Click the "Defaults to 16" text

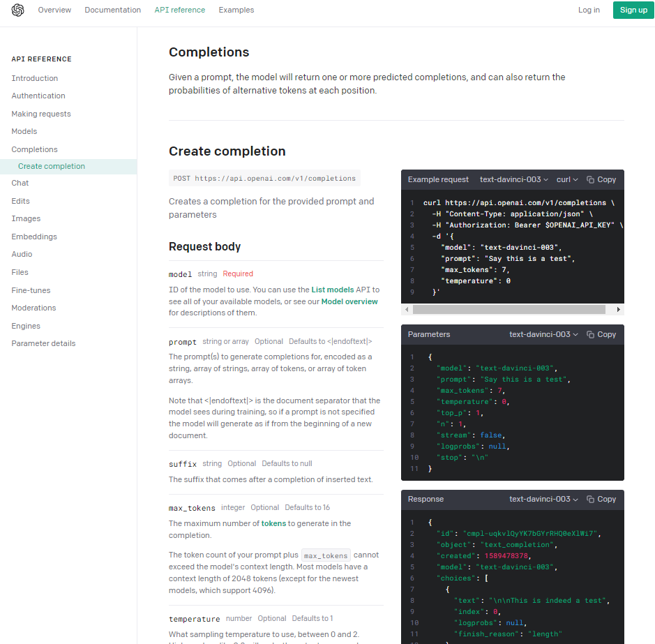pyautogui.click(x=308, y=507)
